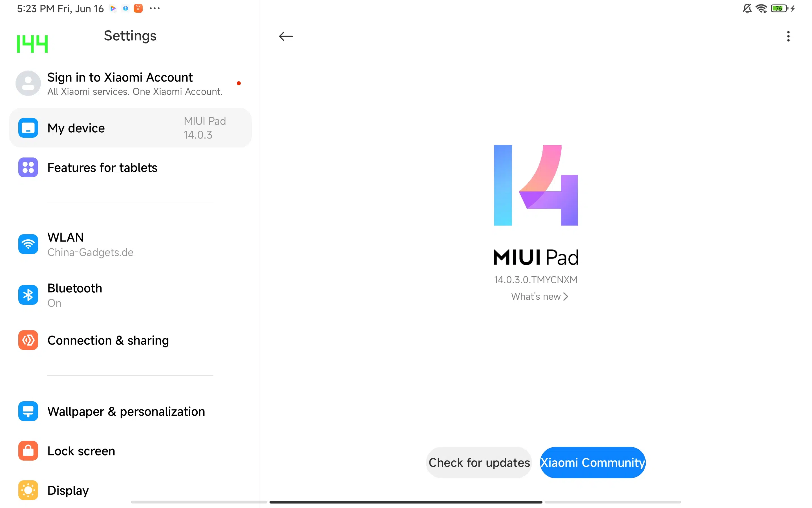Expand What's new chevron arrow
The height and width of the screenshot is (508, 812).
tap(566, 296)
